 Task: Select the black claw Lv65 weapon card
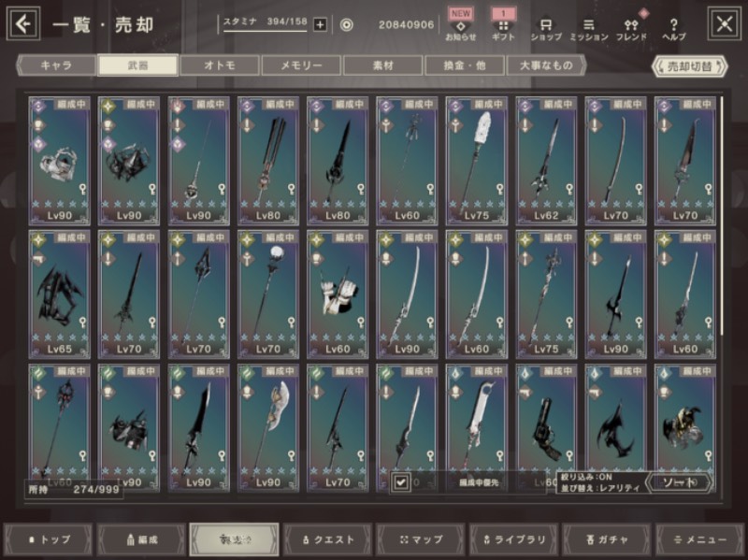59,294
